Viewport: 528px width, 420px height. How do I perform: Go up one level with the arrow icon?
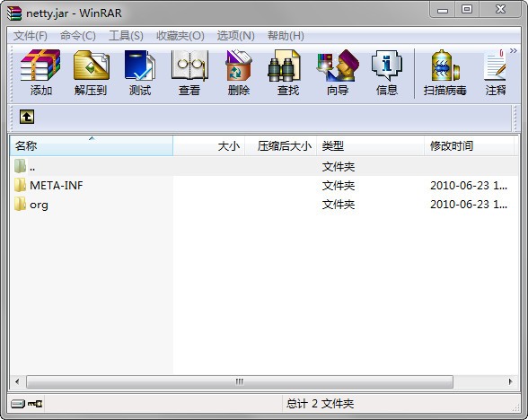(x=27, y=117)
